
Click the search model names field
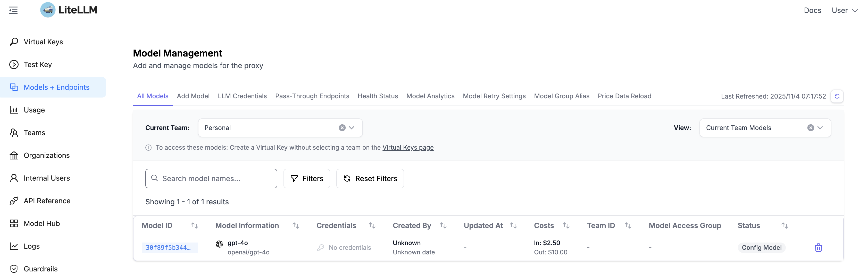click(211, 179)
